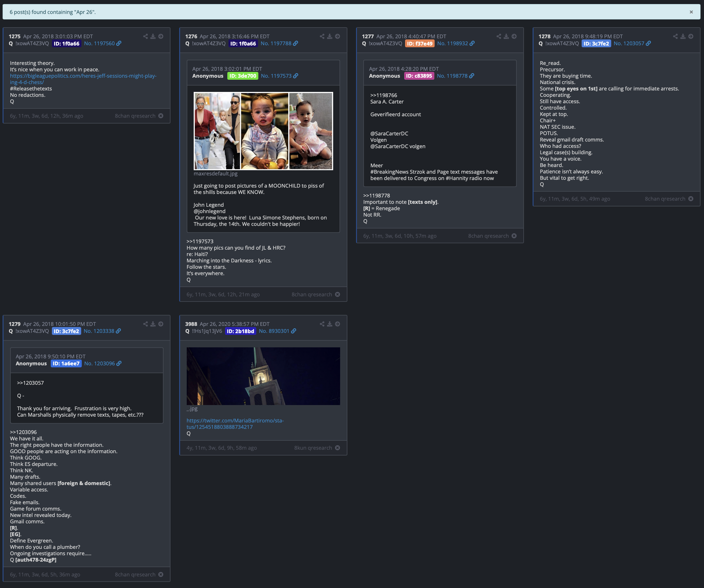
Task: Follow link No. 1197560 on post 1275
Action: pyautogui.click(x=103, y=43)
